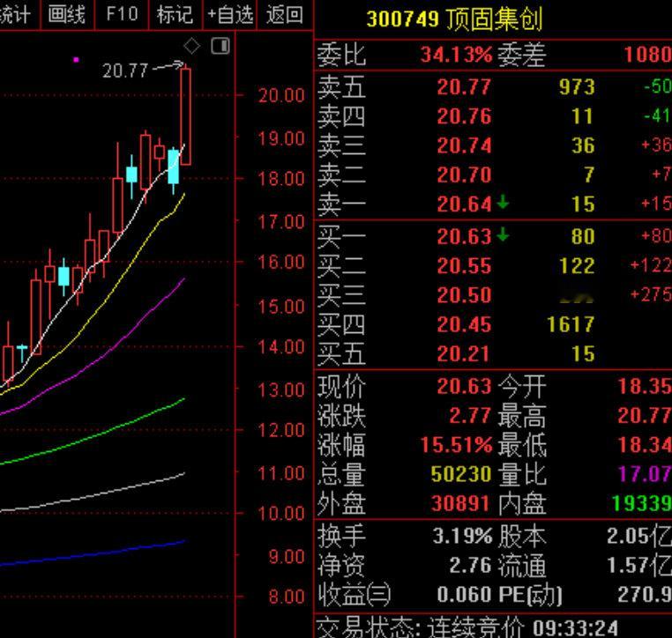Click the 涨幅 value 15.51%

(x=456, y=445)
